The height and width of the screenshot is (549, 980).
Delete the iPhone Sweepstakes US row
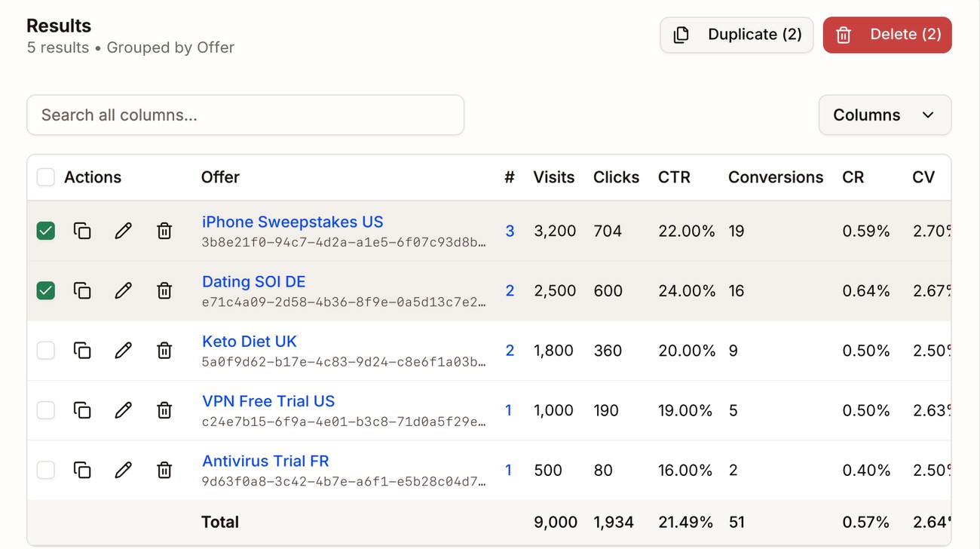pyautogui.click(x=164, y=231)
